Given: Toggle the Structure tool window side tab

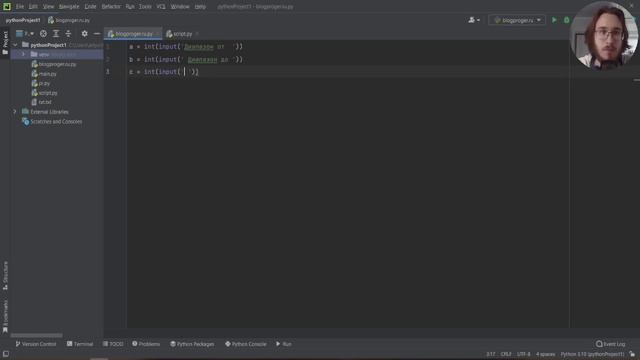Looking at the screenshot, I should tap(5, 276).
